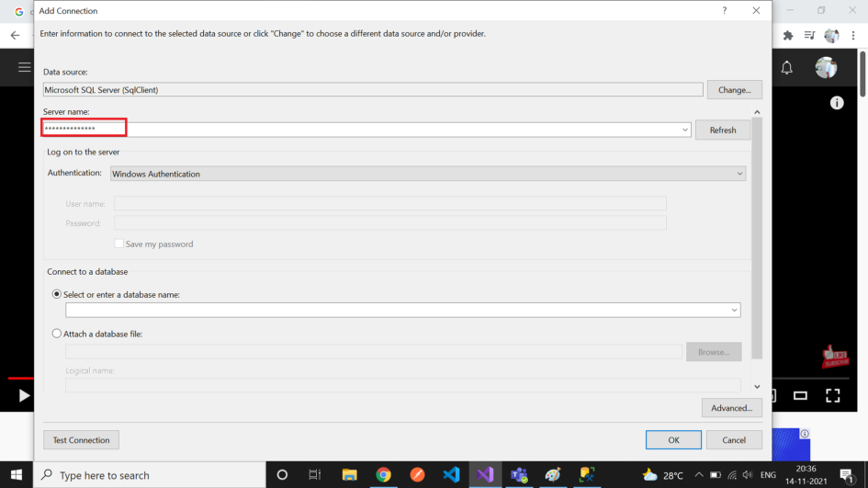Click the dialog scrollbar up arrow

[757, 112]
